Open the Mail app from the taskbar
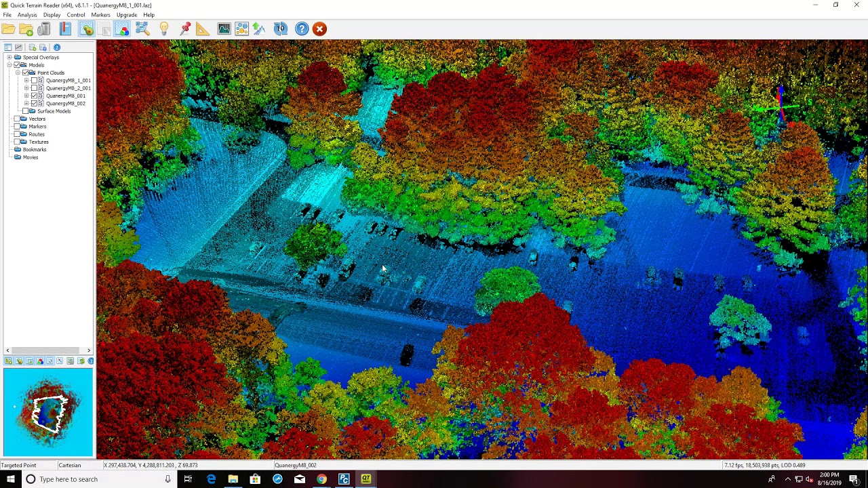The height and width of the screenshot is (488, 868). pos(299,479)
